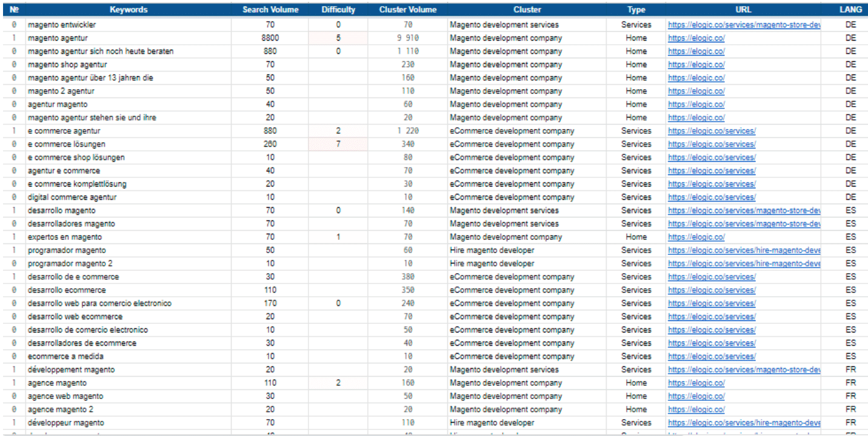Screen dimensions: 868x436
Task: Select the Cluster Volume column header
Action: coord(408,10)
